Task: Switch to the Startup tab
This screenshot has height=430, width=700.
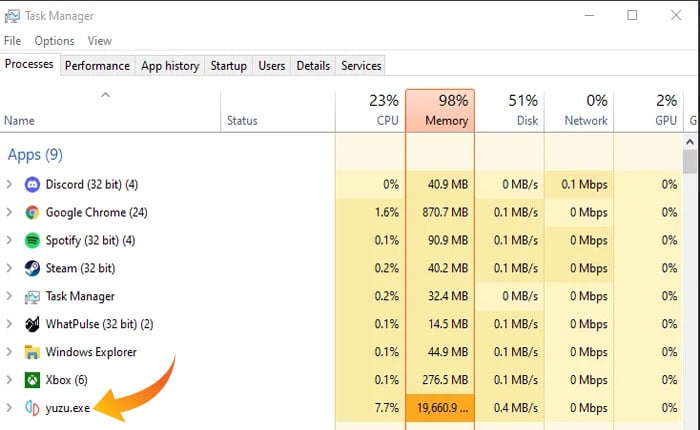Action: 228,65
